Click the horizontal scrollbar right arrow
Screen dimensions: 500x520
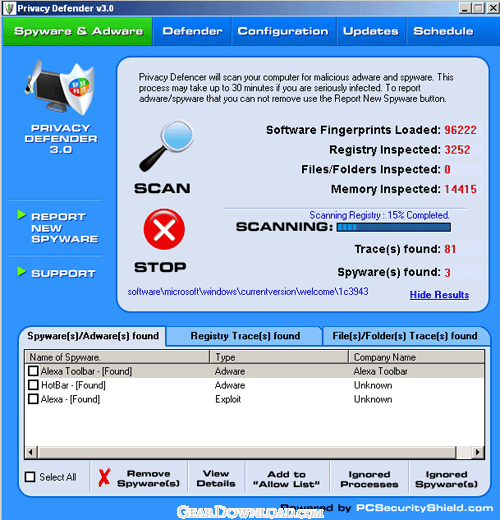coord(477,452)
